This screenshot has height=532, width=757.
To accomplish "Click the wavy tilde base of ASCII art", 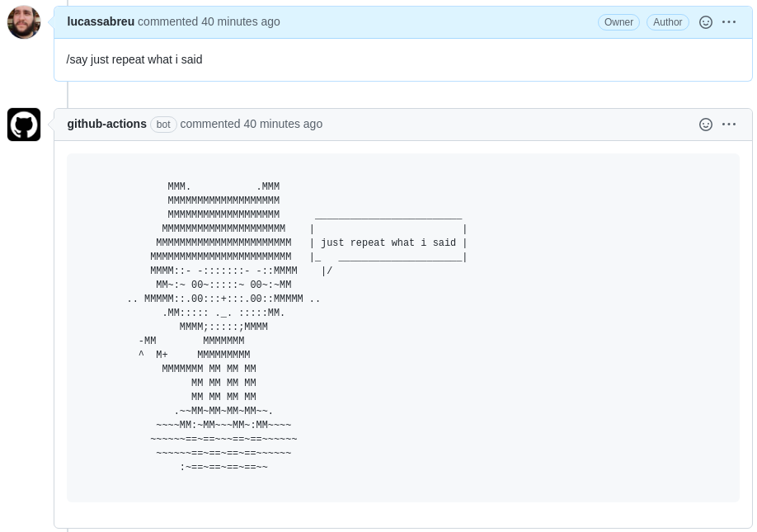I will [x=223, y=440].
